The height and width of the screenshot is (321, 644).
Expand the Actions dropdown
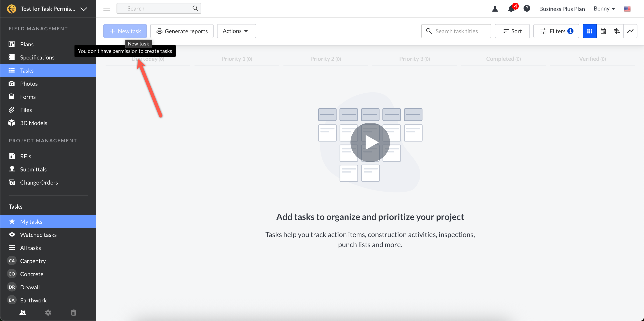coord(236,31)
